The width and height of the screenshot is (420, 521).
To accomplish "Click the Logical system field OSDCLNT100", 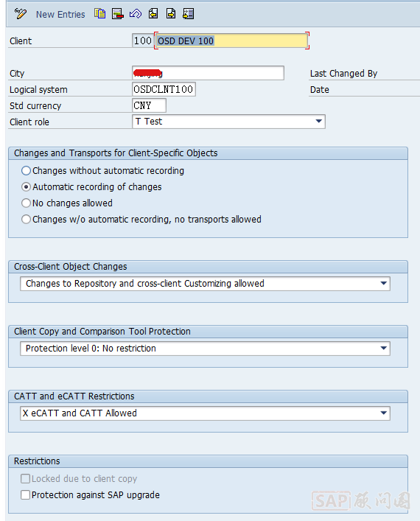I will [164, 89].
